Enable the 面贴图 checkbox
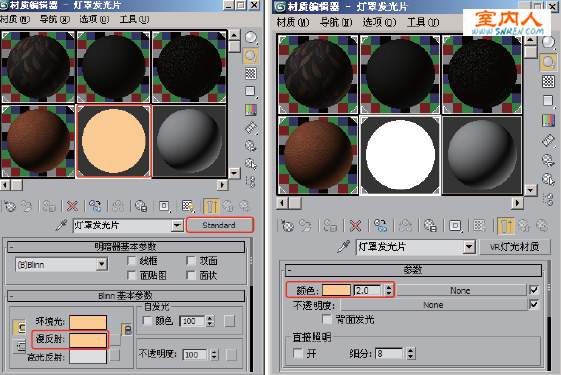This screenshot has width=561, height=375. point(132,275)
